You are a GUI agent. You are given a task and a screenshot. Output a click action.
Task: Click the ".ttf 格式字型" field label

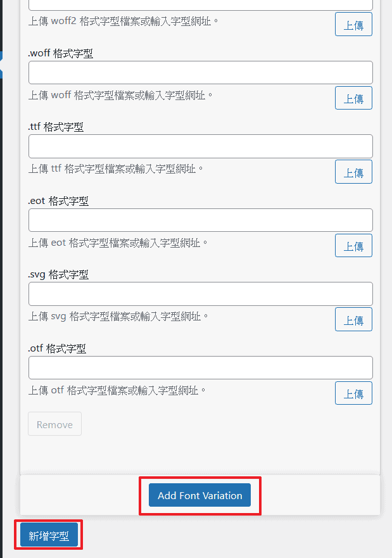pos(56,127)
